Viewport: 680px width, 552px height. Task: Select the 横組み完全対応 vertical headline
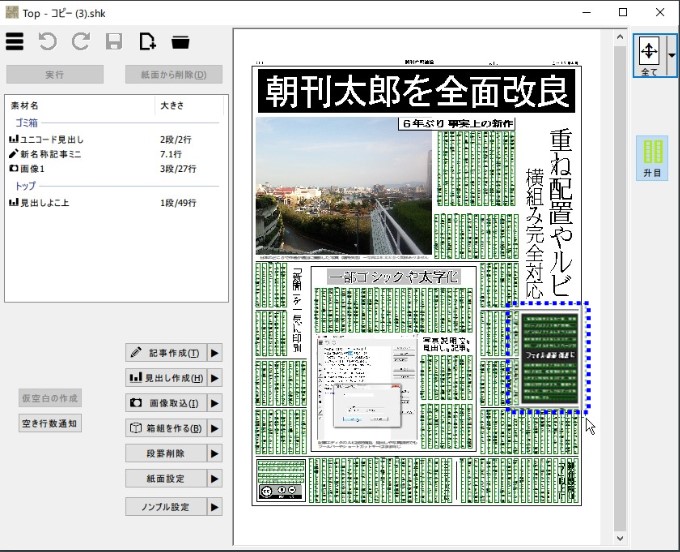pos(534,233)
